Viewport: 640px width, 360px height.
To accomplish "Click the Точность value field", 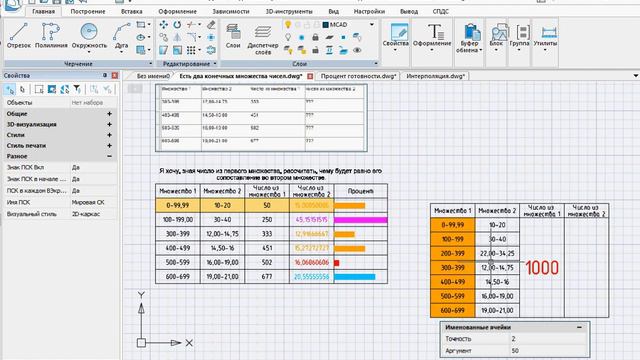I will click(x=548, y=339).
